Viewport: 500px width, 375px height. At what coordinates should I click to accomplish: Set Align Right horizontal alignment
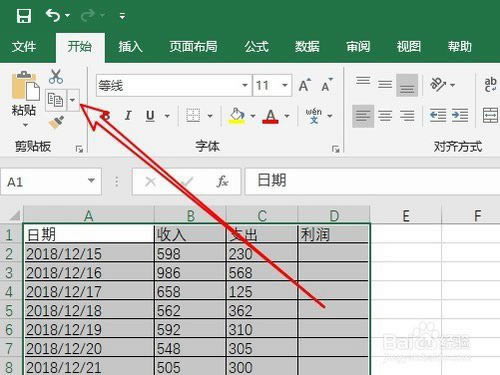click(x=407, y=116)
